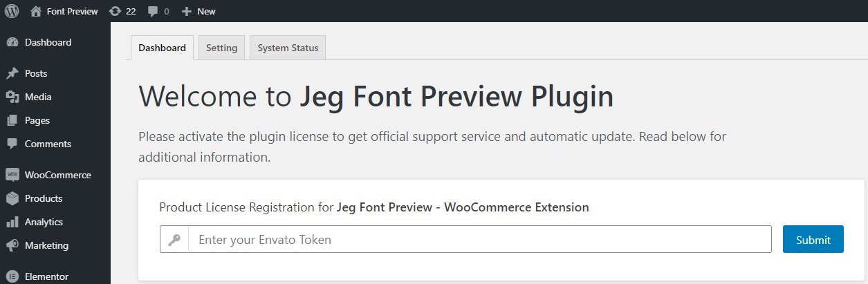Switch to the Setting tab
The width and height of the screenshot is (868, 284).
click(x=221, y=48)
